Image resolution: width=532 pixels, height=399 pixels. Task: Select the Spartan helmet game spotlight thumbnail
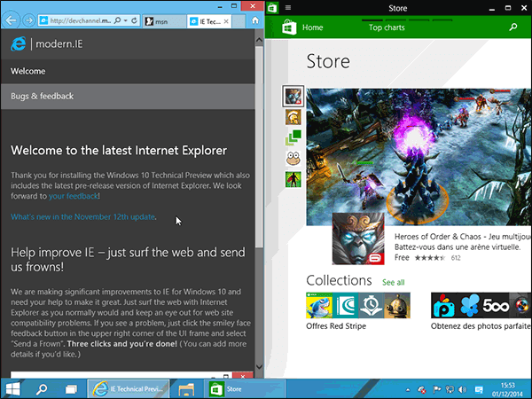pyautogui.click(x=293, y=117)
